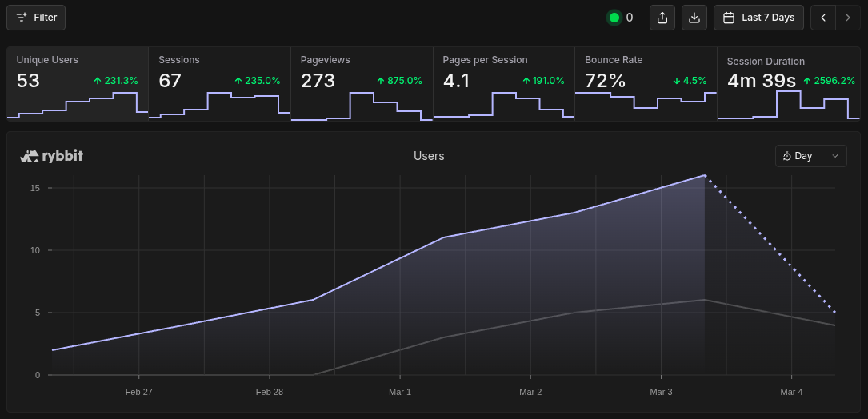Click the Users chart title

pyautogui.click(x=429, y=156)
